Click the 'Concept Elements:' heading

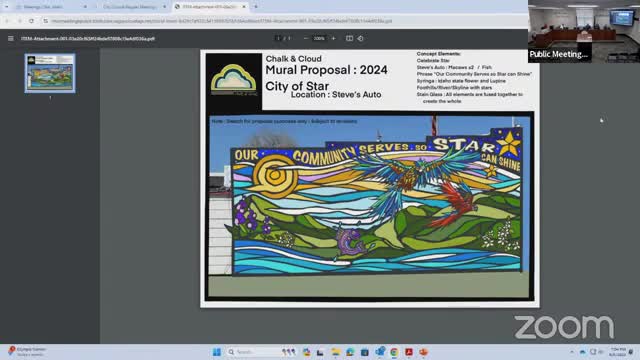coord(438,54)
